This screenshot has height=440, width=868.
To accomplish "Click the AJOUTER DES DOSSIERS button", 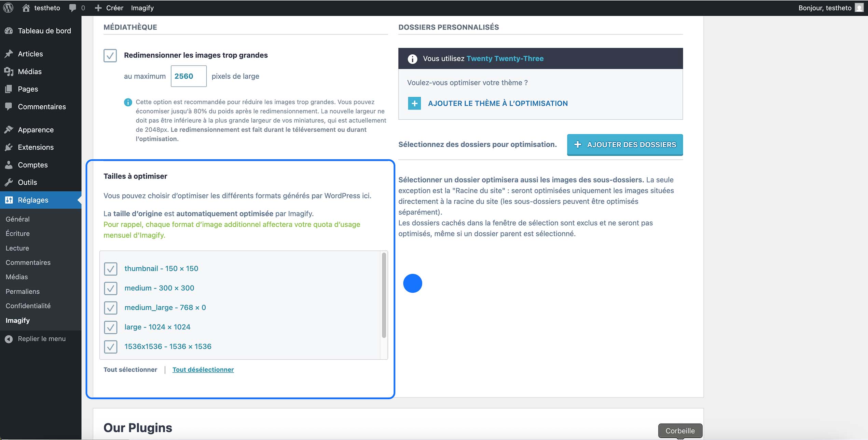I will pyautogui.click(x=624, y=145).
